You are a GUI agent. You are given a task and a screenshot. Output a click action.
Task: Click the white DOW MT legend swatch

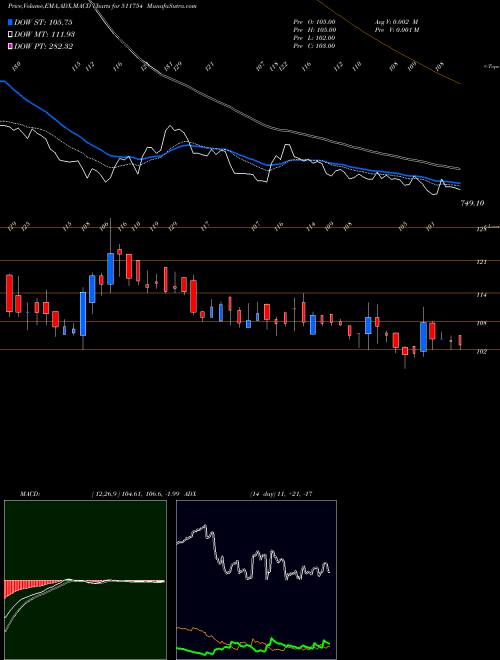coord(11,35)
